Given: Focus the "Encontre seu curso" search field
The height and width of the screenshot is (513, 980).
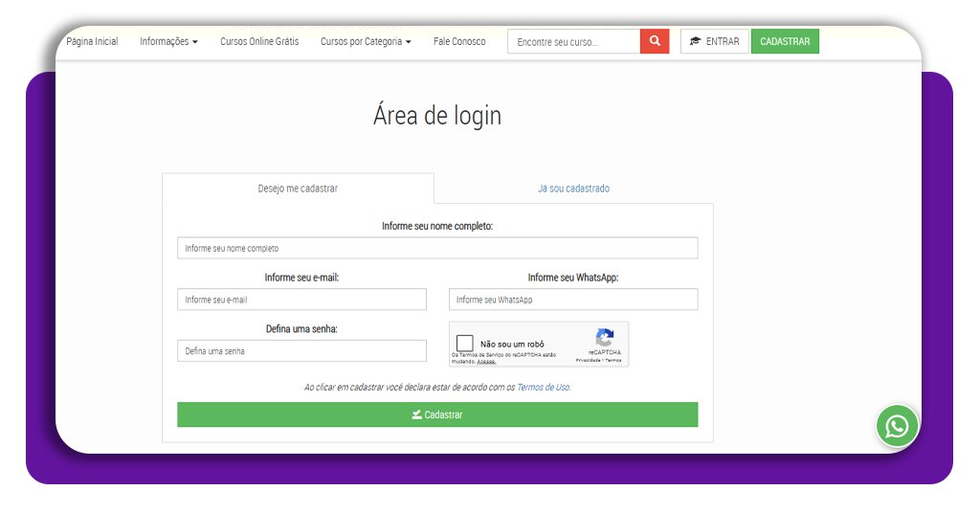Looking at the screenshot, I should coord(573,42).
